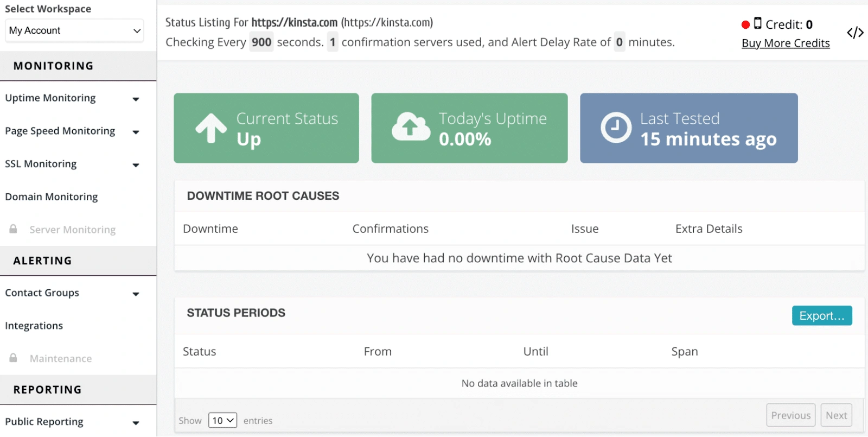Expand the Page Speed Monitoring submenu
The height and width of the screenshot is (437, 868).
[136, 132]
